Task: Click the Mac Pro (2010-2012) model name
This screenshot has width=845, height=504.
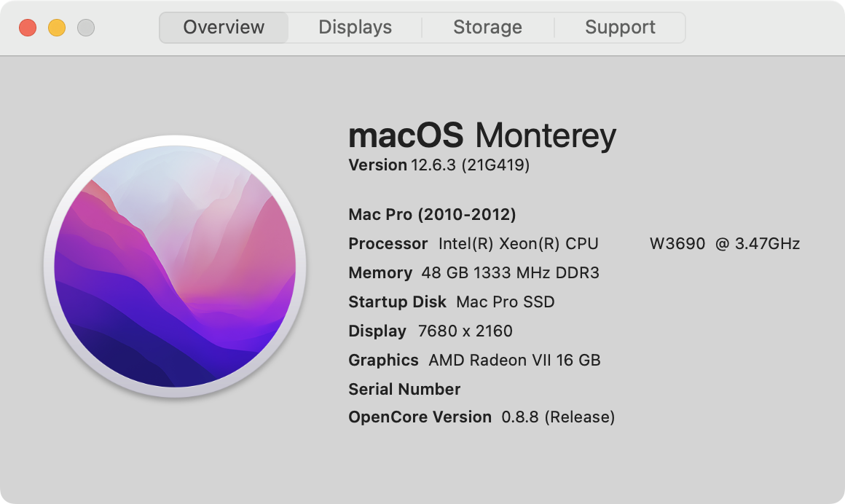Action: coord(432,215)
